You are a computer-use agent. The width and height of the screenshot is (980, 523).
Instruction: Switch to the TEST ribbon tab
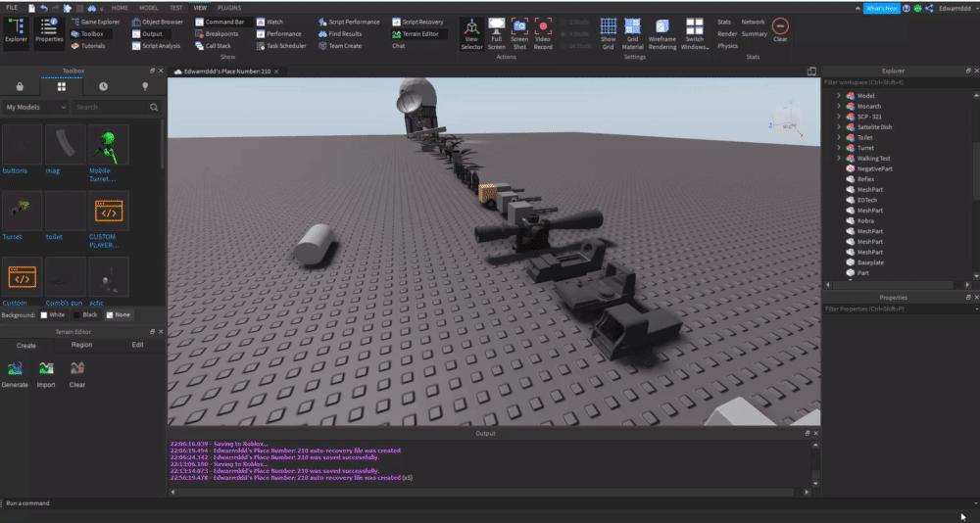click(176, 8)
